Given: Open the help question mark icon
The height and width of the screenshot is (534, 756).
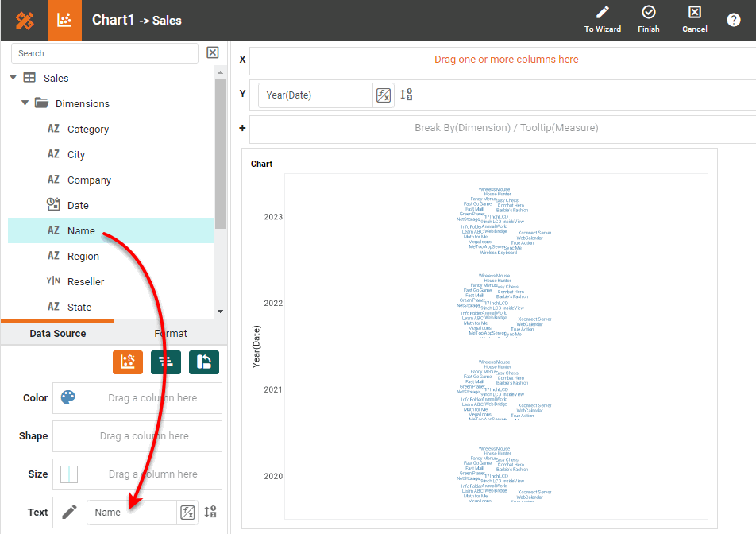Looking at the screenshot, I should coord(733,21).
